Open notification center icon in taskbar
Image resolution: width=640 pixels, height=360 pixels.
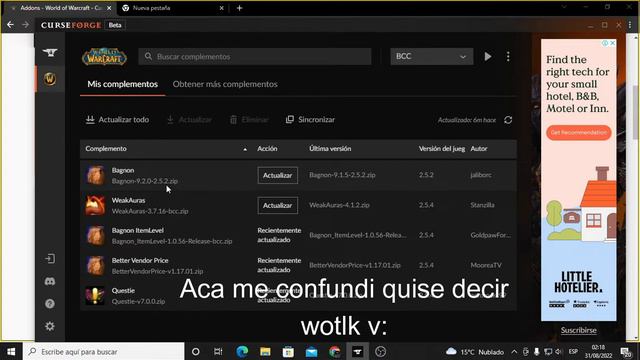pyautogui.click(x=625, y=351)
